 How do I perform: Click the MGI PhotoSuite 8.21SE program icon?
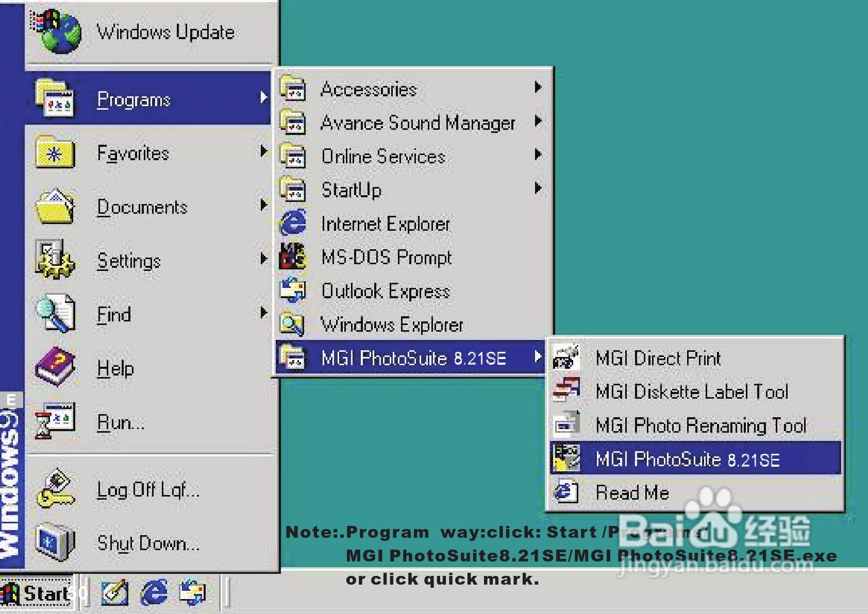point(566,457)
